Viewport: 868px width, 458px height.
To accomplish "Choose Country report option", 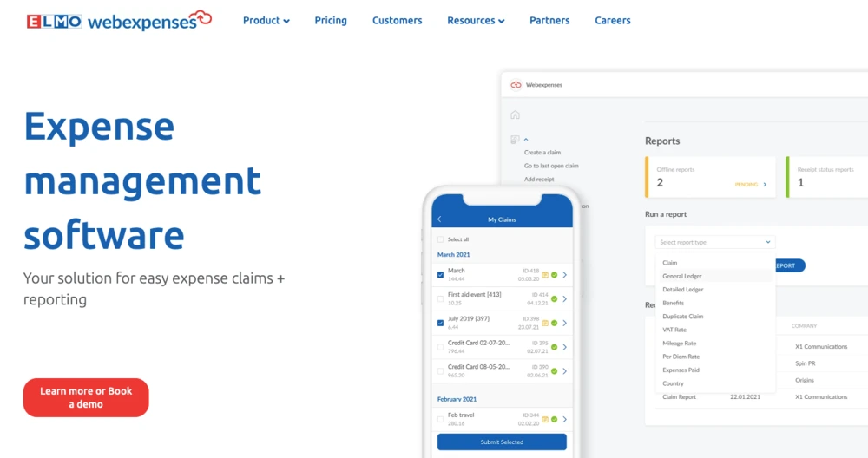I will tap(674, 383).
